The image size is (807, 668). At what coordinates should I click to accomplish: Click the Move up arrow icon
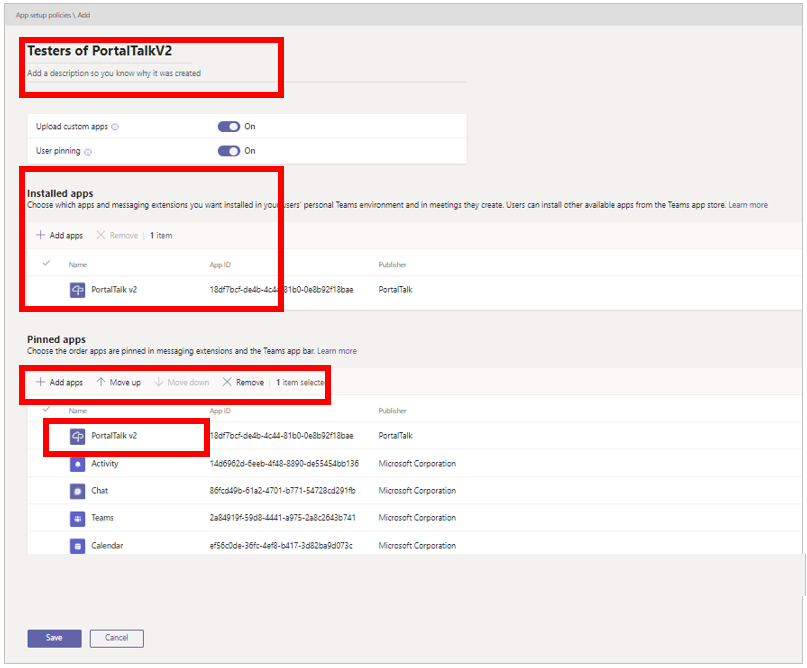pos(101,382)
